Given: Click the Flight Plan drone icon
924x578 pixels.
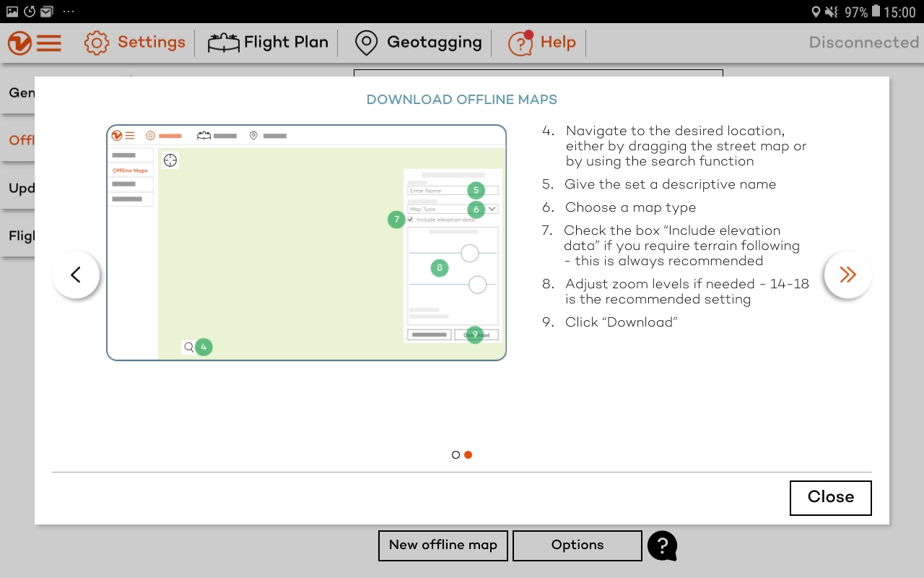Looking at the screenshot, I should pos(223,43).
